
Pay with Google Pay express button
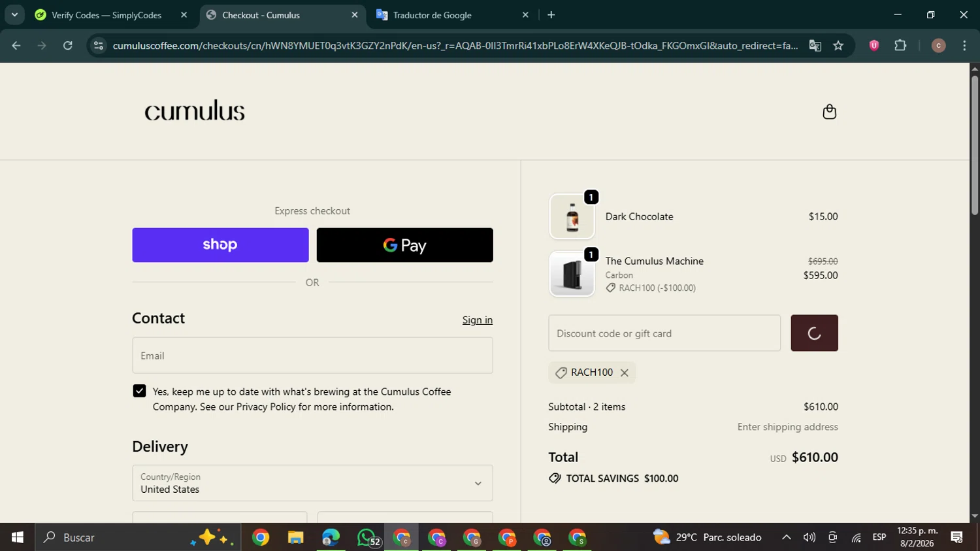pyautogui.click(x=404, y=245)
